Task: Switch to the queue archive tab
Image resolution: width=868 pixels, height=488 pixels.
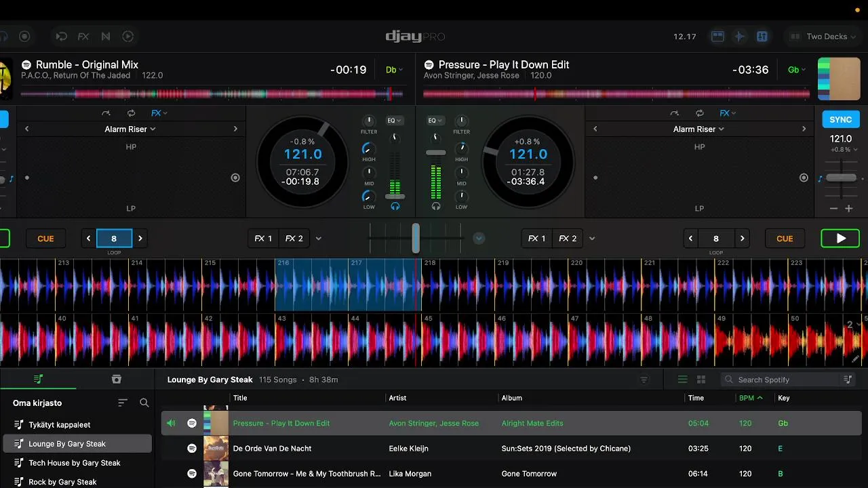Action: pos(116,379)
